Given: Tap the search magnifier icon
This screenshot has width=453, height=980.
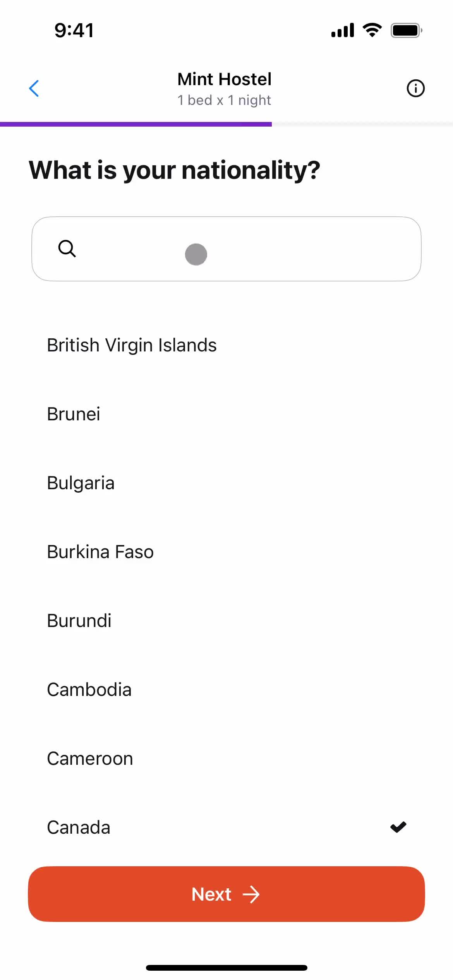Looking at the screenshot, I should (x=67, y=248).
